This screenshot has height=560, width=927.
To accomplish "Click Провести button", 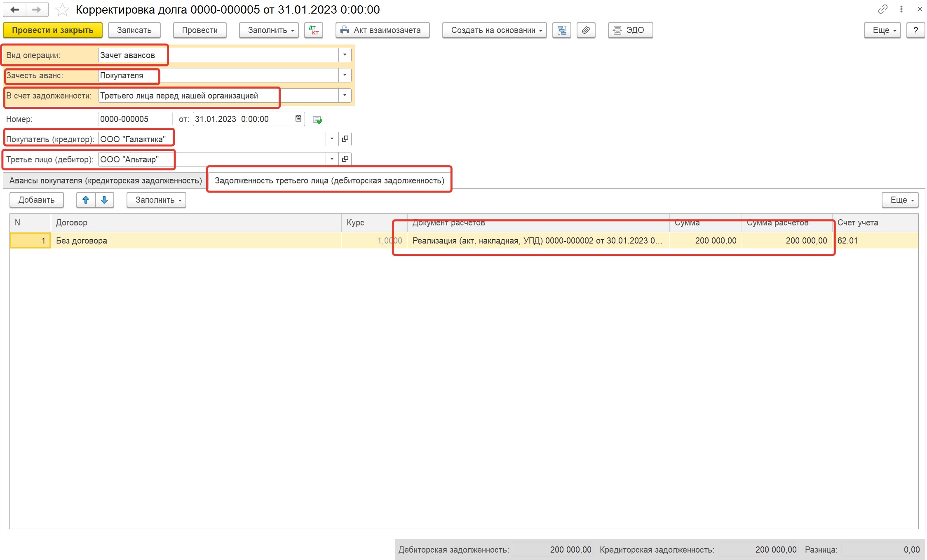I will pyautogui.click(x=200, y=30).
